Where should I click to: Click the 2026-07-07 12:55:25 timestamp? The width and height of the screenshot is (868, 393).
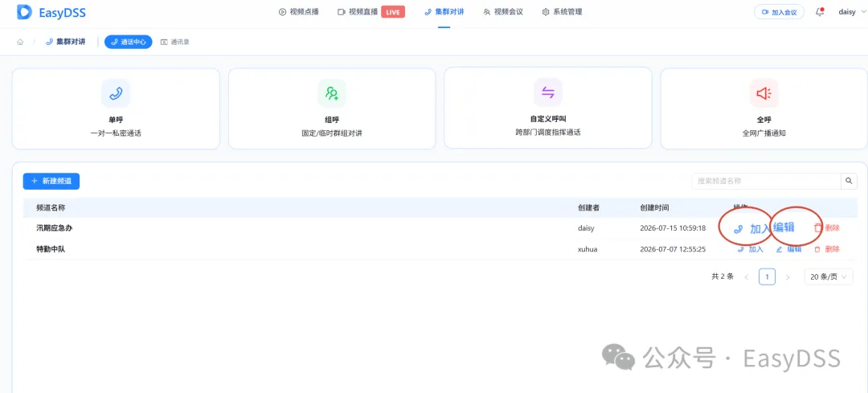[673, 249]
